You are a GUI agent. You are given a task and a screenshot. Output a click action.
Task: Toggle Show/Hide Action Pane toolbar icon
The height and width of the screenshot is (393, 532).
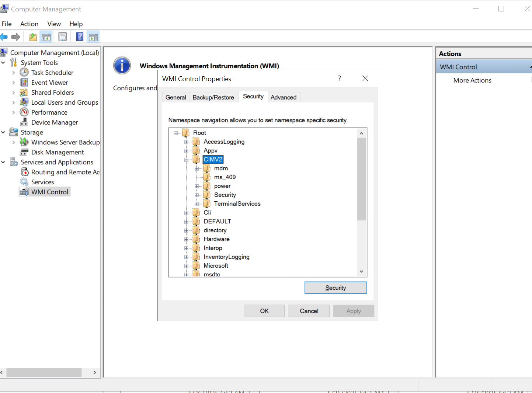click(94, 37)
